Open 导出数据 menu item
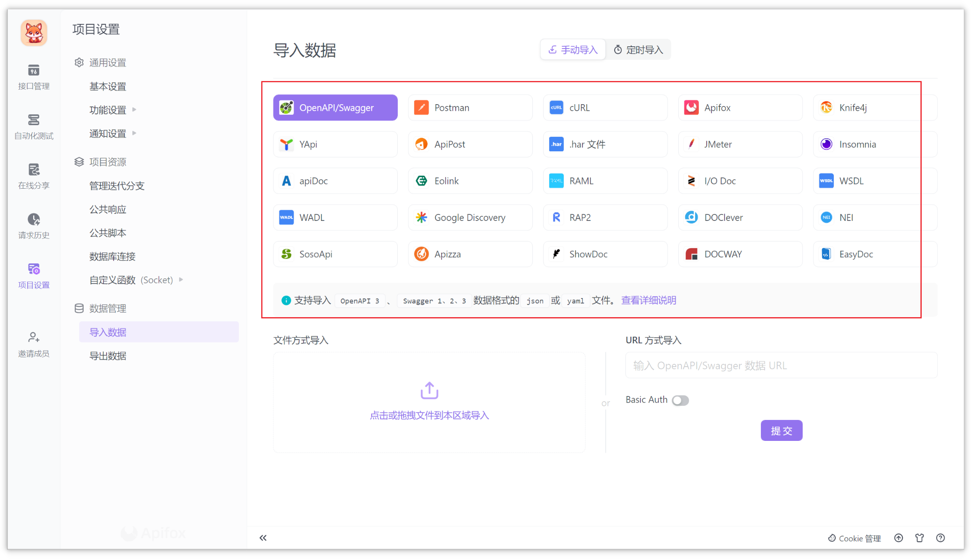 point(108,356)
